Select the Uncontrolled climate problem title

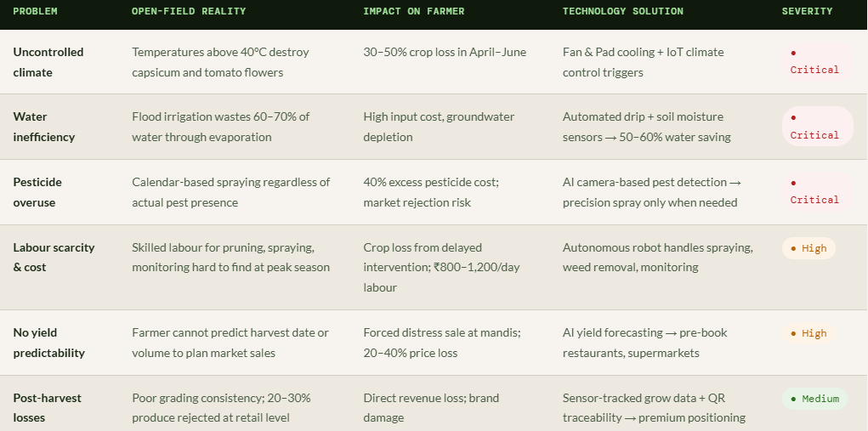(48, 62)
